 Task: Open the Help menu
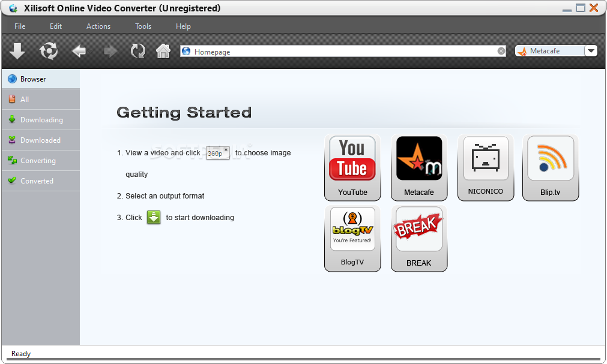pos(183,26)
